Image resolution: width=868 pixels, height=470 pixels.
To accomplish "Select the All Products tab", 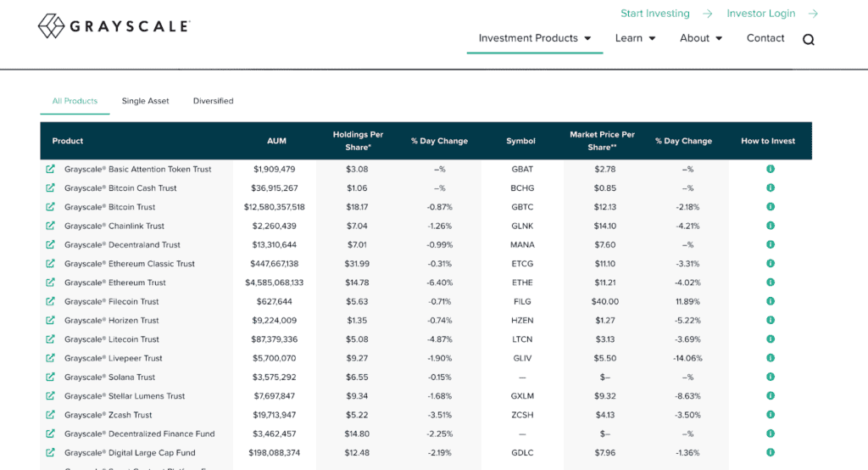I will (x=75, y=101).
